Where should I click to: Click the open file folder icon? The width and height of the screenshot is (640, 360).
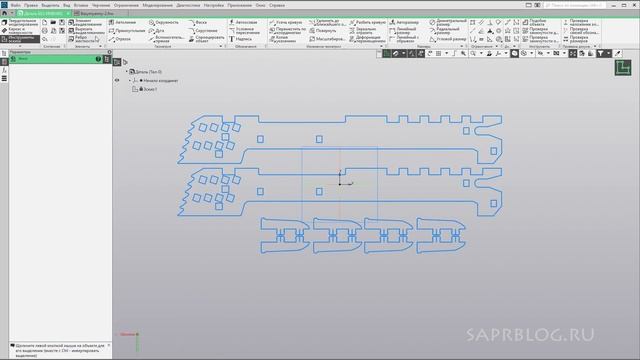(x=53, y=22)
